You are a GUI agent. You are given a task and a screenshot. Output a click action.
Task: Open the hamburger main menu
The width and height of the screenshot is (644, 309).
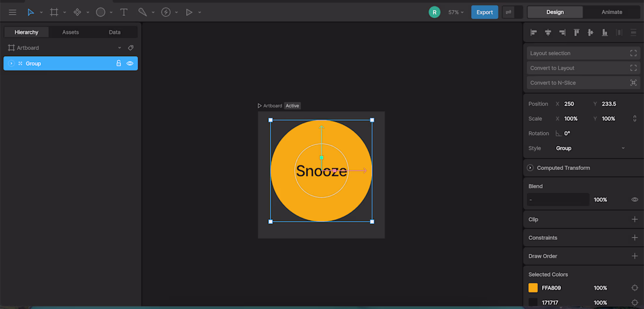pyautogui.click(x=13, y=12)
